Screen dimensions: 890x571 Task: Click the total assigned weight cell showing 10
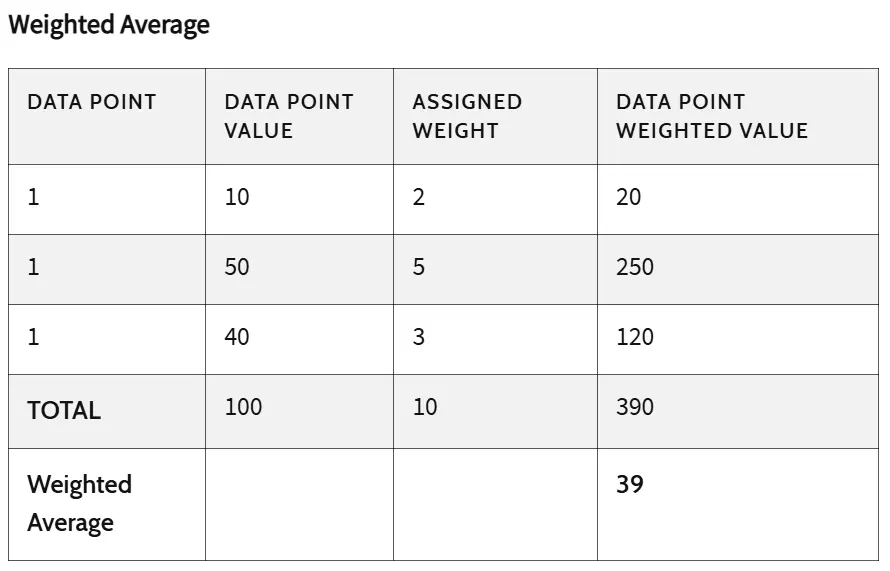425,407
